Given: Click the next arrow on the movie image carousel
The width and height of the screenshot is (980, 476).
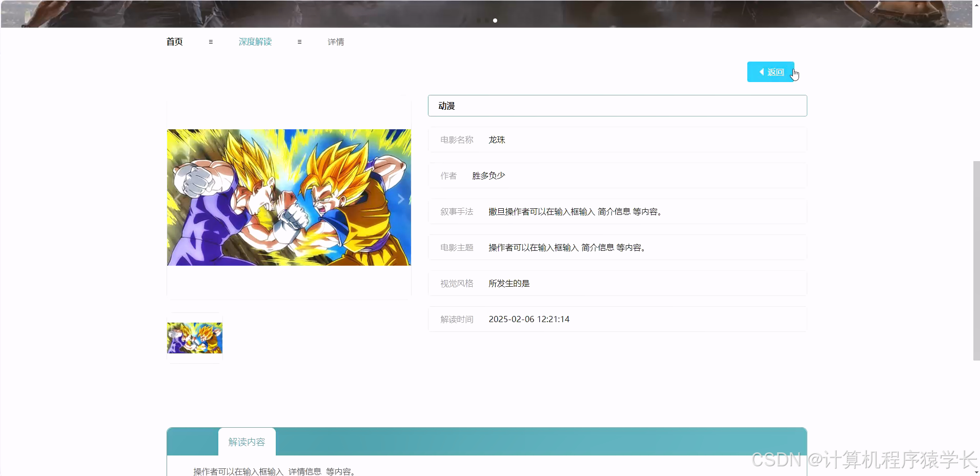Looking at the screenshot, I should [401, 199].
